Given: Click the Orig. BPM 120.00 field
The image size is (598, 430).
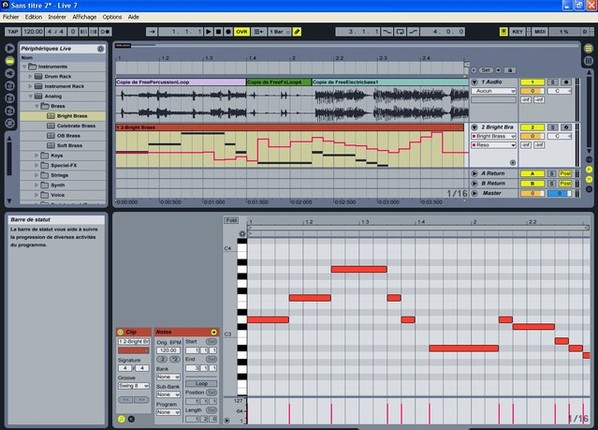Looking at the screenshot, I should [x=168, y=350].
